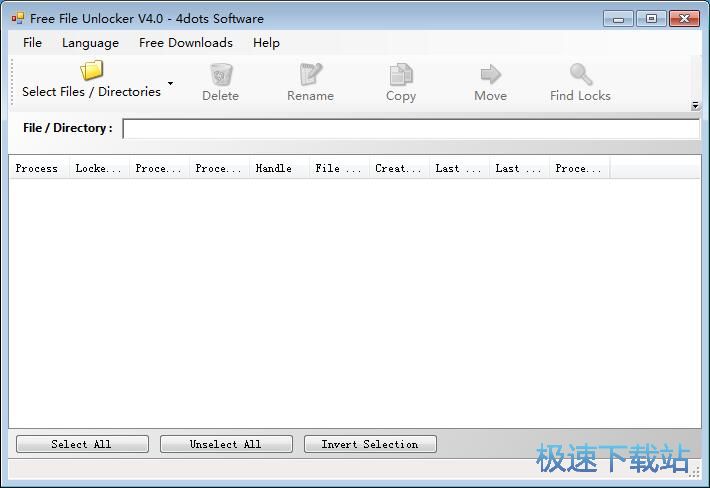Maximize the Free File Unlocker window

(x=651, y=19)
